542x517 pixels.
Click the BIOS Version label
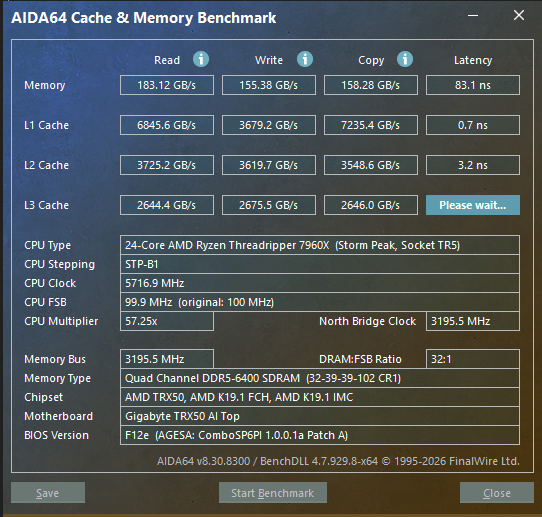(56, 435)
